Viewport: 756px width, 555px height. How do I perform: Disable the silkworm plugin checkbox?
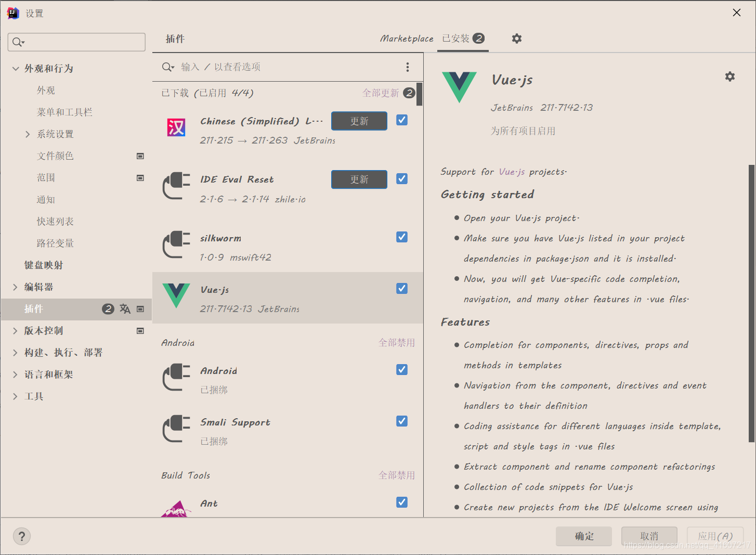[401, 237]
